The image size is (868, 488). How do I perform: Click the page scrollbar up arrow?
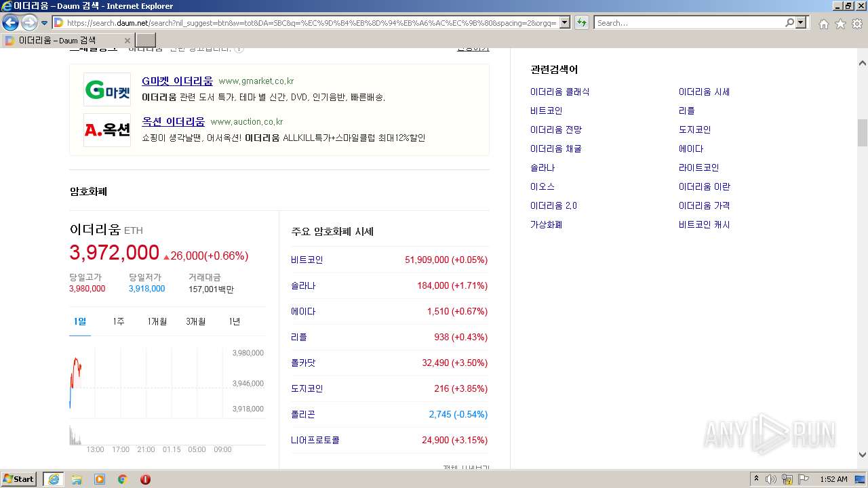862,62
